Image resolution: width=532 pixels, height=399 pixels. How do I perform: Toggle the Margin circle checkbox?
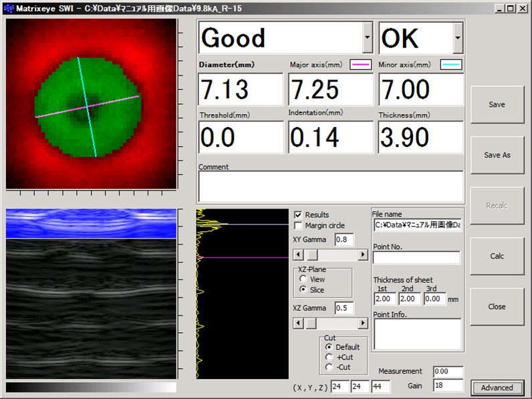298,226
